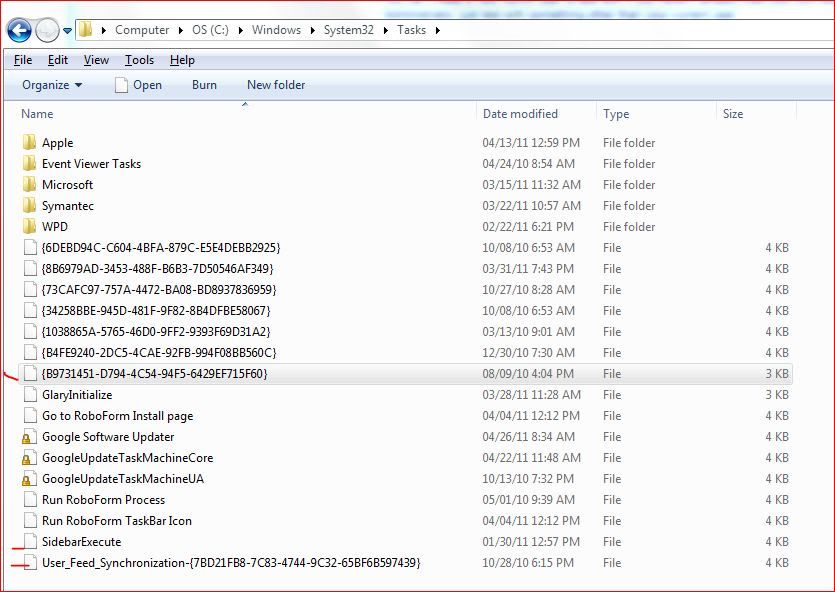
Task: Open the Apple folder icon
Action: click(31, 142)
